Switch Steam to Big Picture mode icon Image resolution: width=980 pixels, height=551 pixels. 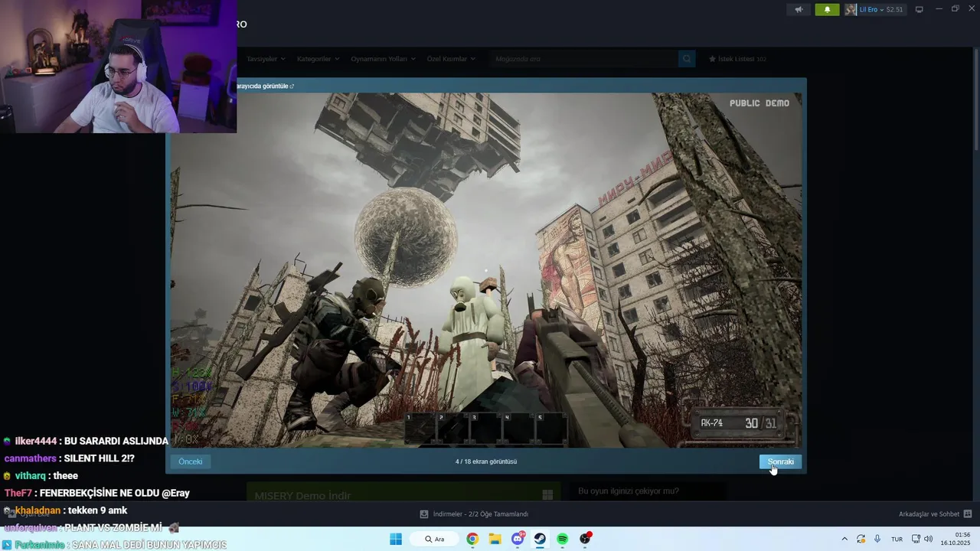point(920,10)
